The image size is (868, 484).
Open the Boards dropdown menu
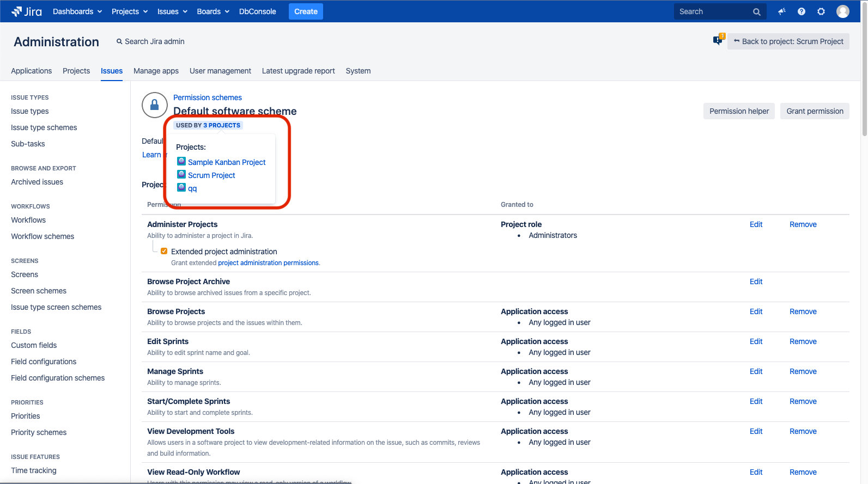click(x=213, y=11)
